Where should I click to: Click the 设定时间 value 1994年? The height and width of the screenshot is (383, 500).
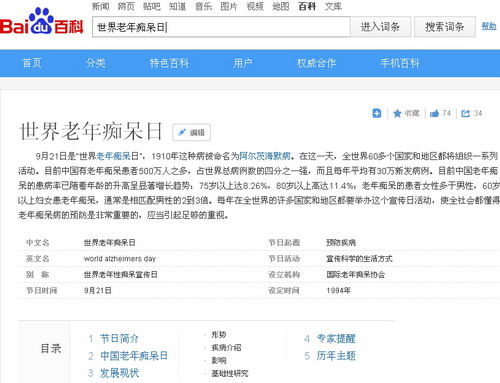(338, 291)
